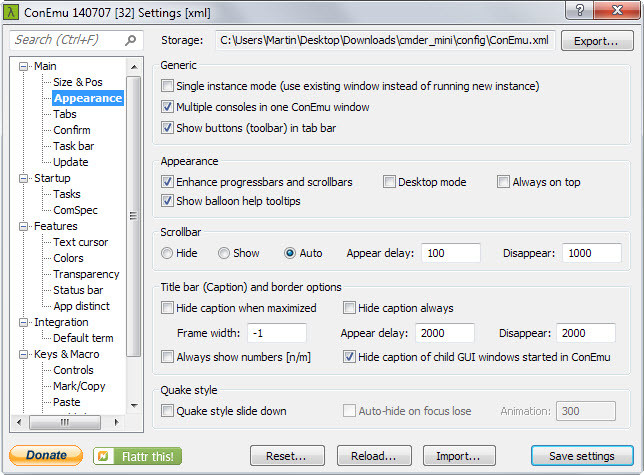Select the Hide scrollbar radio button
The image size is (644, 475).
click(167, 253)
